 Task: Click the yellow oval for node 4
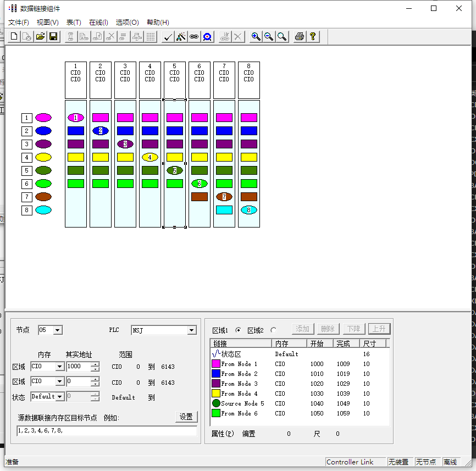click(x=43, y=157)
